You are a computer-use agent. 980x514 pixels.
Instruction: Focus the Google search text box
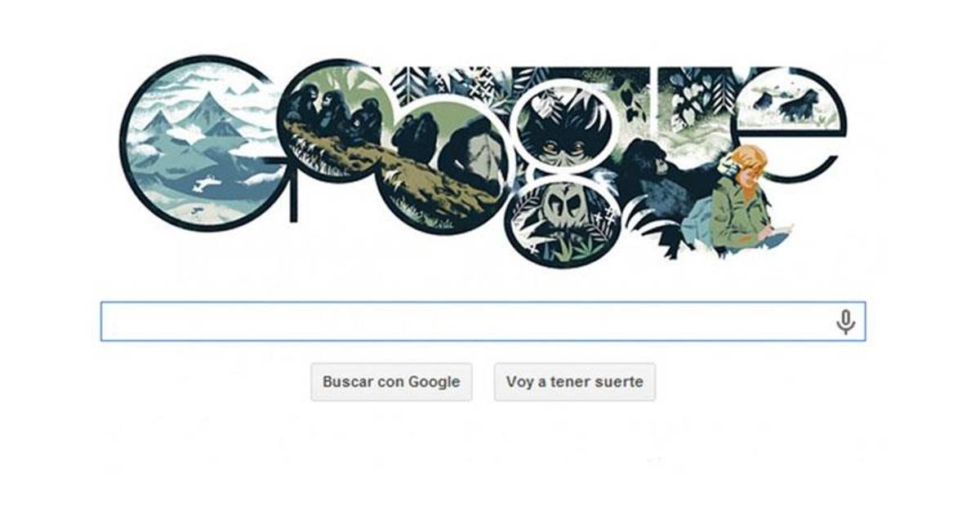[483, 321]
